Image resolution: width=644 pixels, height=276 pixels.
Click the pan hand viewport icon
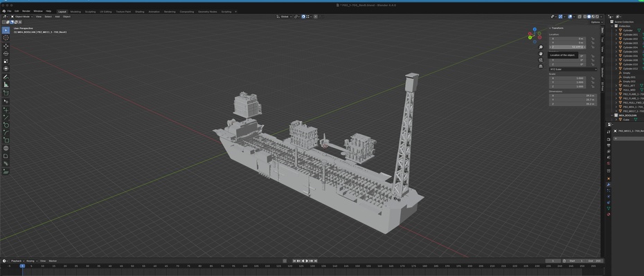click(x=541, y=54)
